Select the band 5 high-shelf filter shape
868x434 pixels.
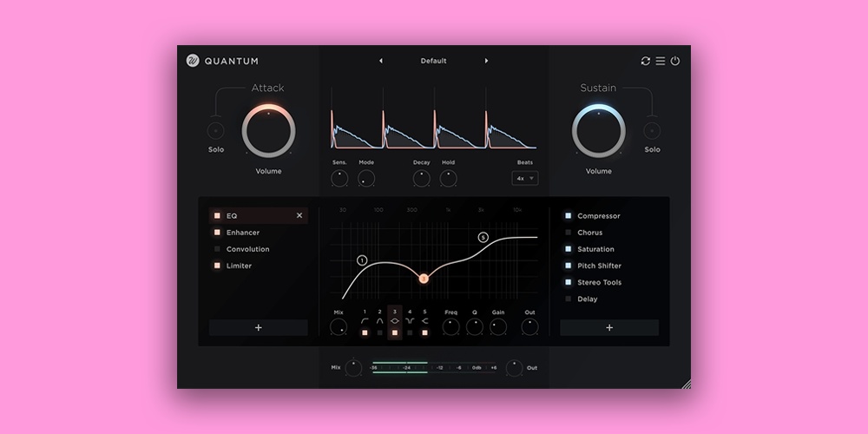click(x=424, y=321)
